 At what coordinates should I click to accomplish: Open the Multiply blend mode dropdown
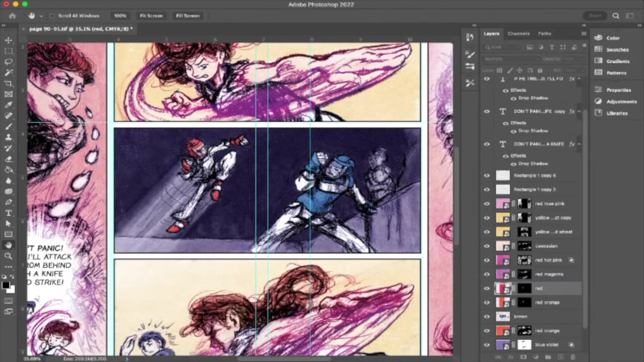[x=510, y=59]
